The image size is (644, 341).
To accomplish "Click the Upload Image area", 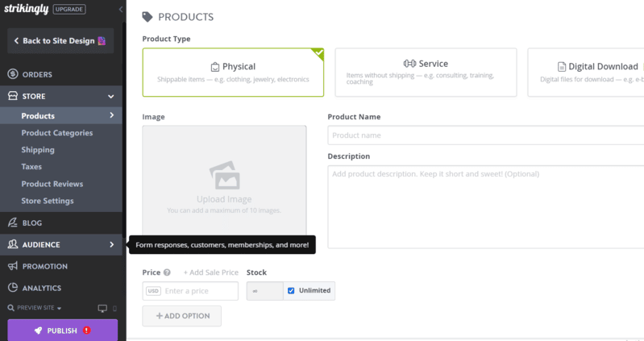I will [x=224, y=181].
